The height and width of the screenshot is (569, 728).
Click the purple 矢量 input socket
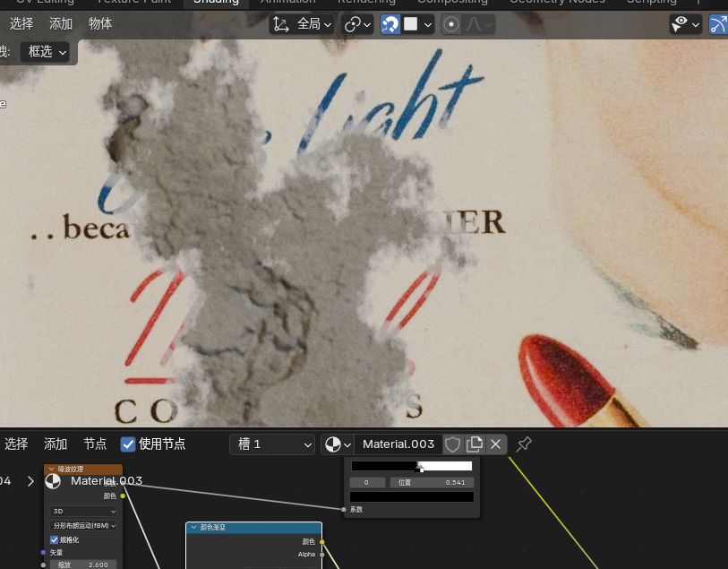tap(43, 553)
